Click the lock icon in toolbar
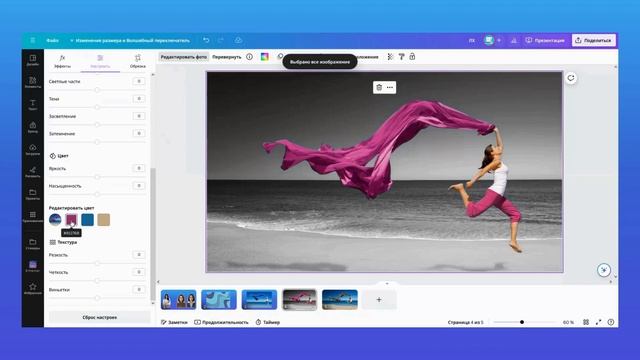 pos(412,57)
